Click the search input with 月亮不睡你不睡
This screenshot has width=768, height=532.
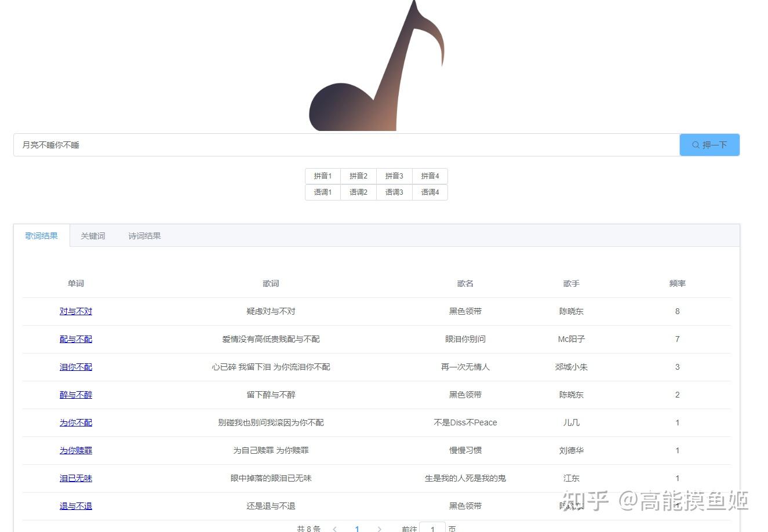346,145
